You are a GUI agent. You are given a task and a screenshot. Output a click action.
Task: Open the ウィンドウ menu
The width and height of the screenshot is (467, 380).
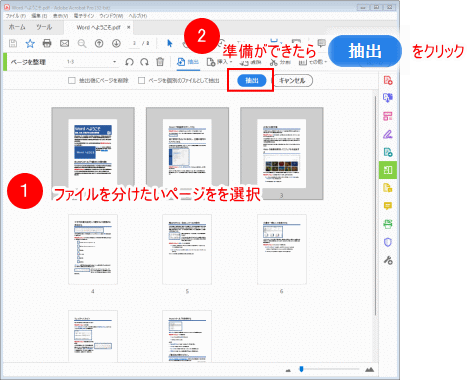(x=111, y=16)
